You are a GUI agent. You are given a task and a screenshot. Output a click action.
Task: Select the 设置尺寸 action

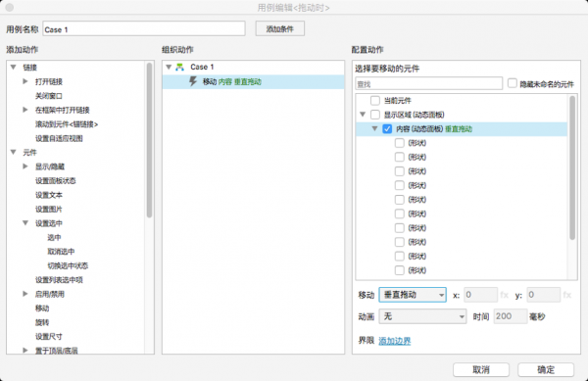pos(49,337)
